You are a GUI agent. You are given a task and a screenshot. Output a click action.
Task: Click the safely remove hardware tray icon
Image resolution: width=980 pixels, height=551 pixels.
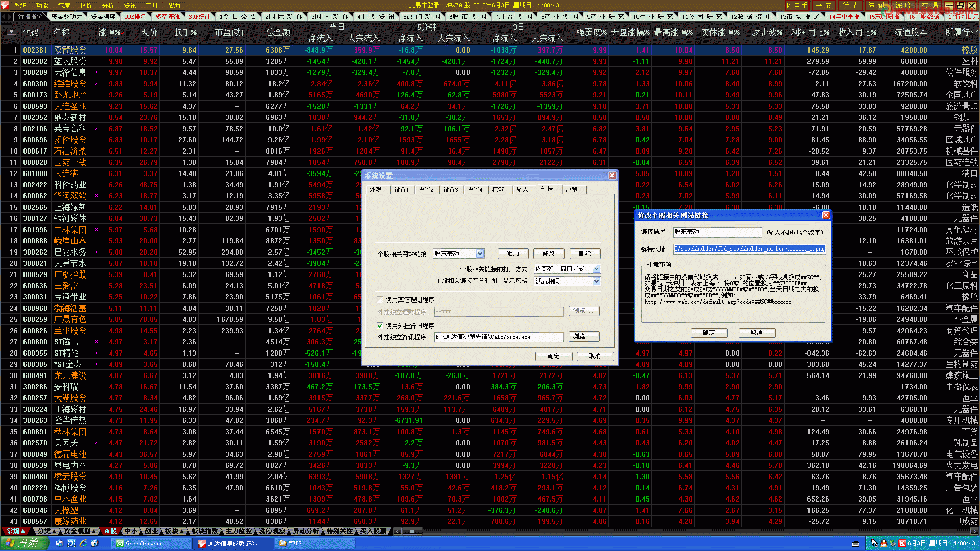893,543
